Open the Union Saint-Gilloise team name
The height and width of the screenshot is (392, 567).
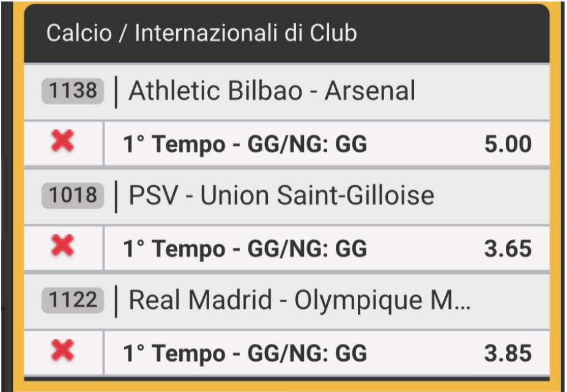pos(317,196)
